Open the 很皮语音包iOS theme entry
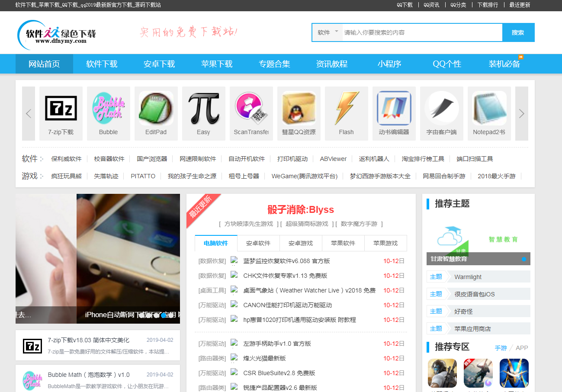562x392 pixels. [479, 294]
